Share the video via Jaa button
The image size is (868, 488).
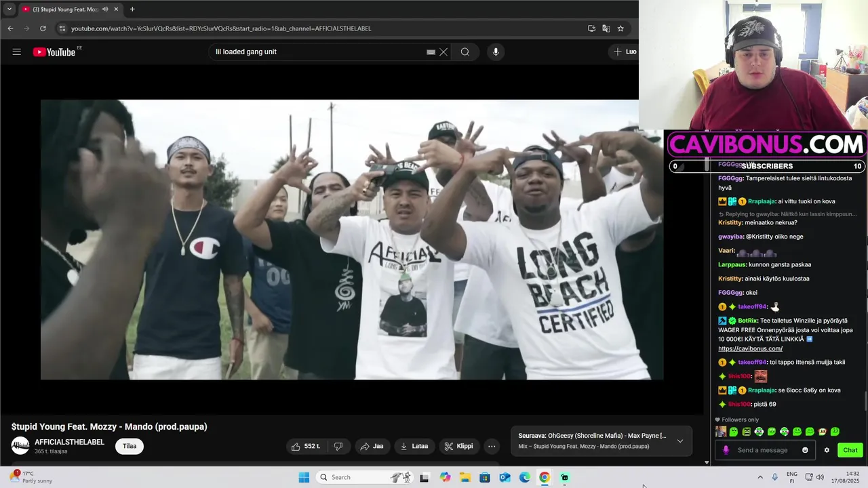point(372,446)
